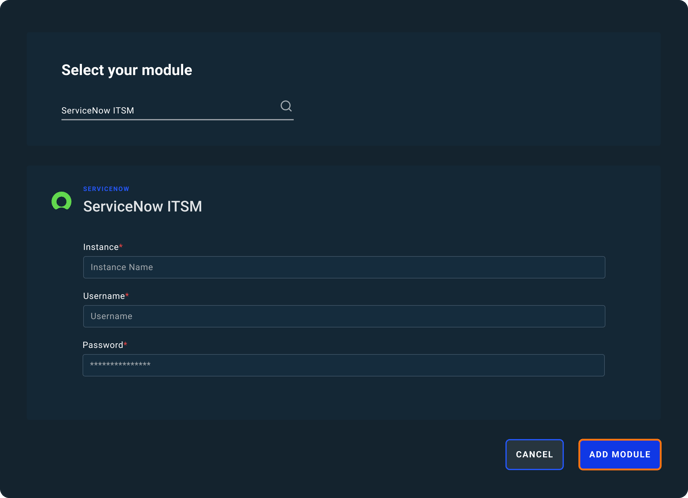Click the Password input field
The image size is (688, 498).
pos(344,365)
